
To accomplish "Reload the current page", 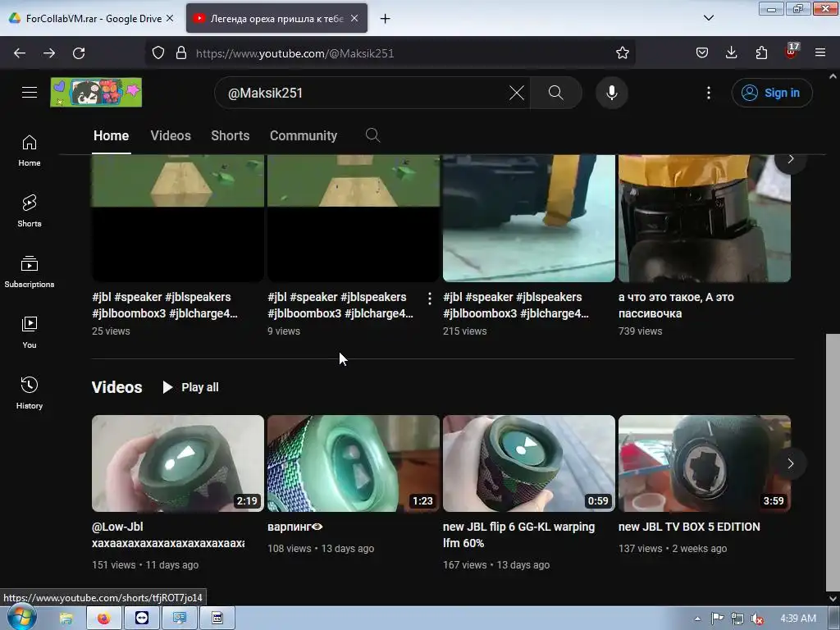I will coord(79,53).
